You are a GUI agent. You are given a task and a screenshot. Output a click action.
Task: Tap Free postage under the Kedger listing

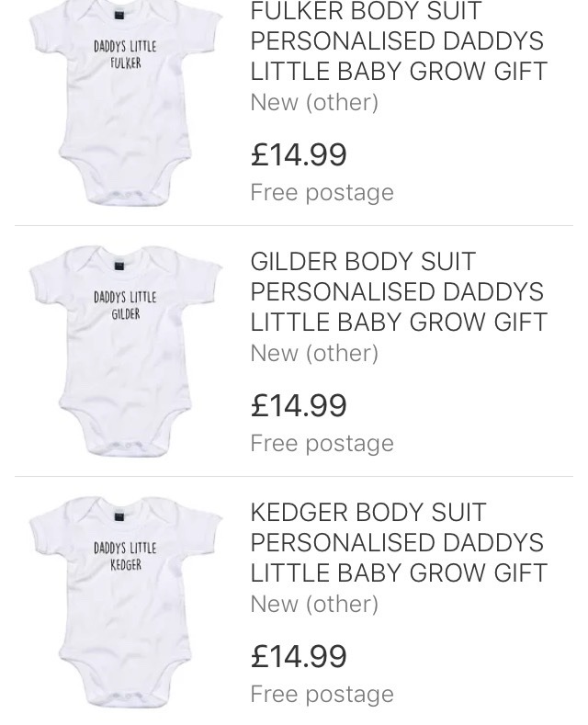tap(322, 694)
